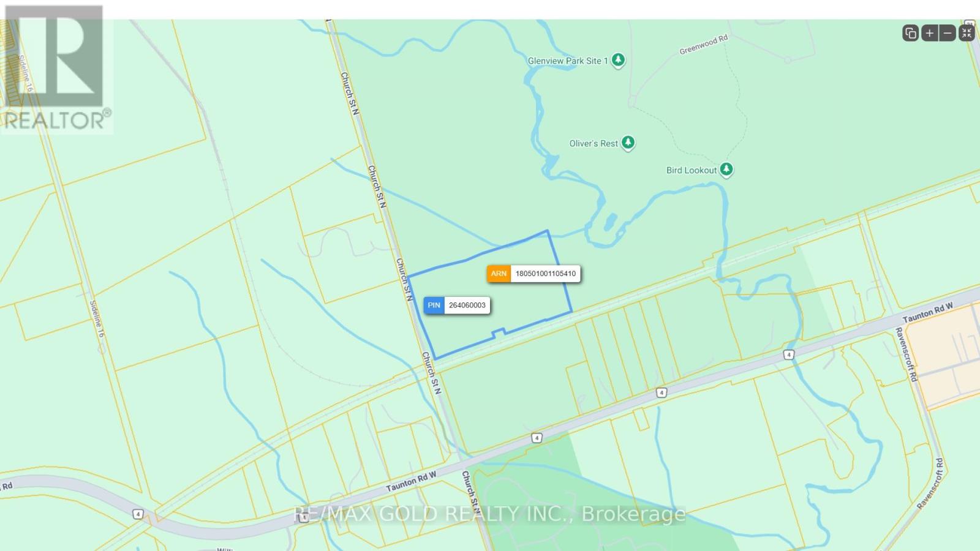The width and height of the screenshot is (980, 551).
Task: Select the ARN number 180501001105410
Action: tap(546, 274)
